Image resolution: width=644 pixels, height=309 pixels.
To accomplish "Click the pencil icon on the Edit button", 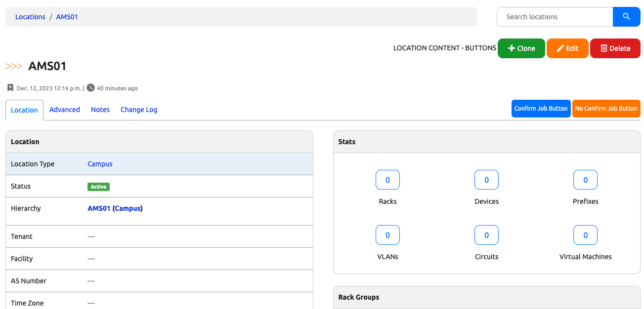I will [560, 48].
